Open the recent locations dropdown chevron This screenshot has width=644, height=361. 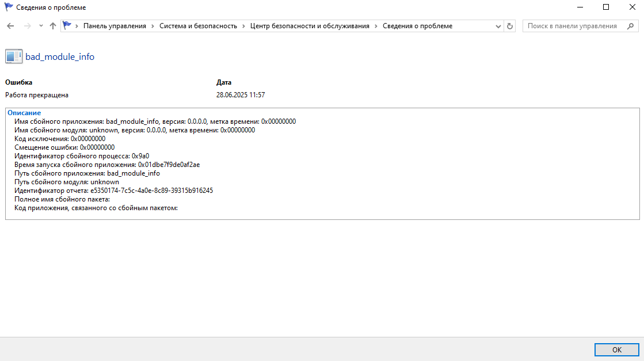coord(41,26)
